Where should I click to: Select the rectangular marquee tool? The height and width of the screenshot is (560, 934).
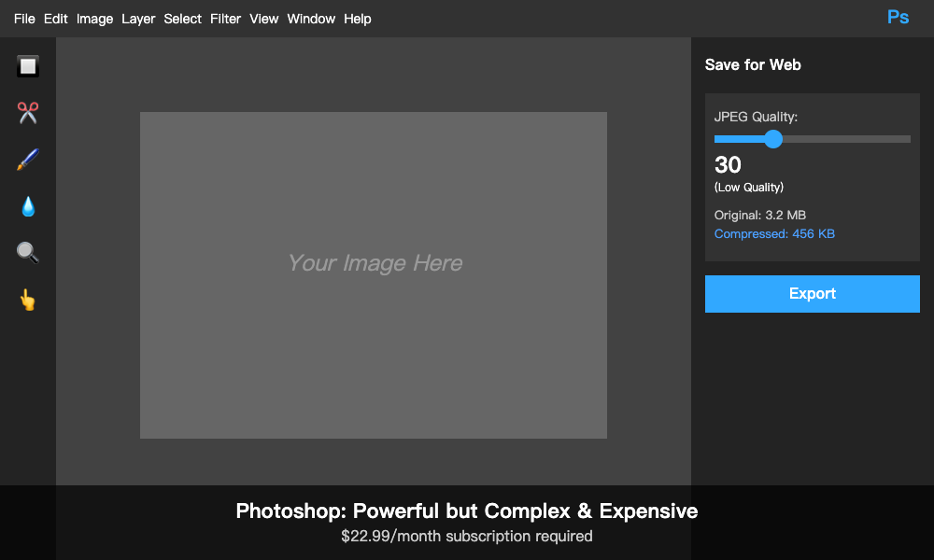click(x=28, y=66)
